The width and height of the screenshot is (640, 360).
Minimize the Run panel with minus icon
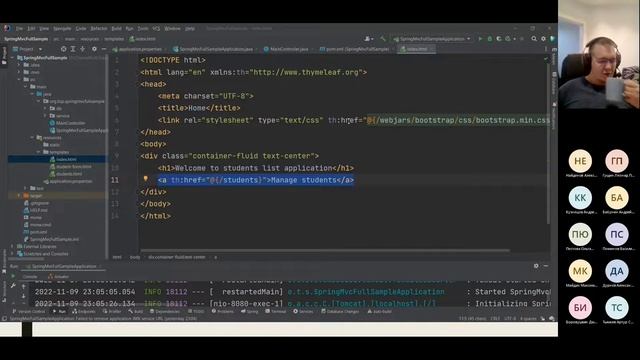(546, 266)
